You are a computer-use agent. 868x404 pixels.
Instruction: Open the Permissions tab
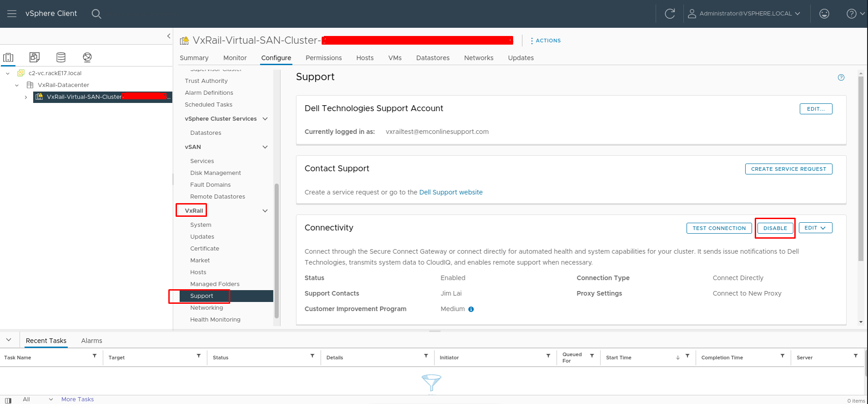click(324, 58)
